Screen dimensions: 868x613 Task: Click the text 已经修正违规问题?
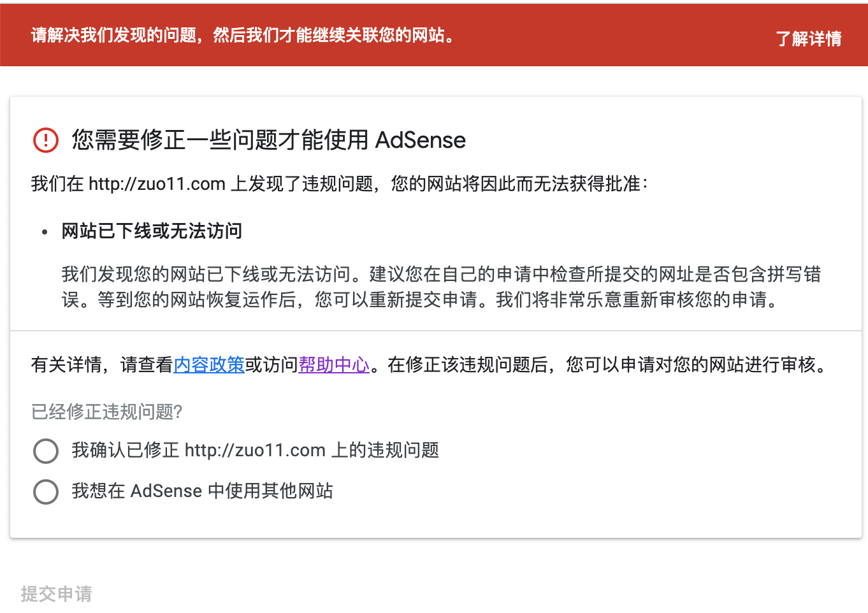click(107, 412)
